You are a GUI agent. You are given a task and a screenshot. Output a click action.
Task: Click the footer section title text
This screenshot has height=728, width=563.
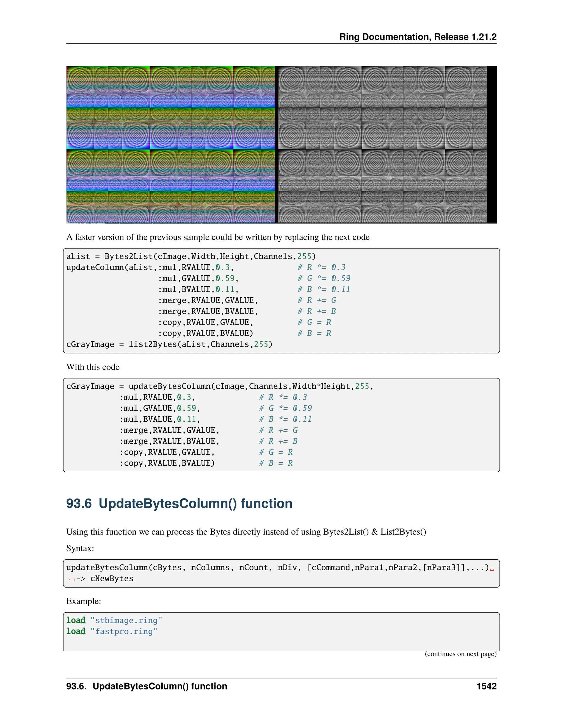click(147, 686)
